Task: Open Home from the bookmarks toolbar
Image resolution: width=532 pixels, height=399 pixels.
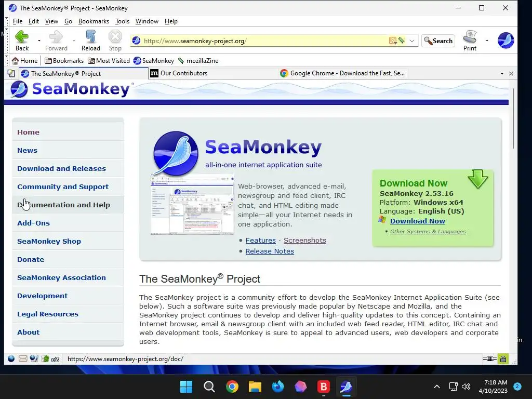Action: pyautogui.click(x=25, y=61)
